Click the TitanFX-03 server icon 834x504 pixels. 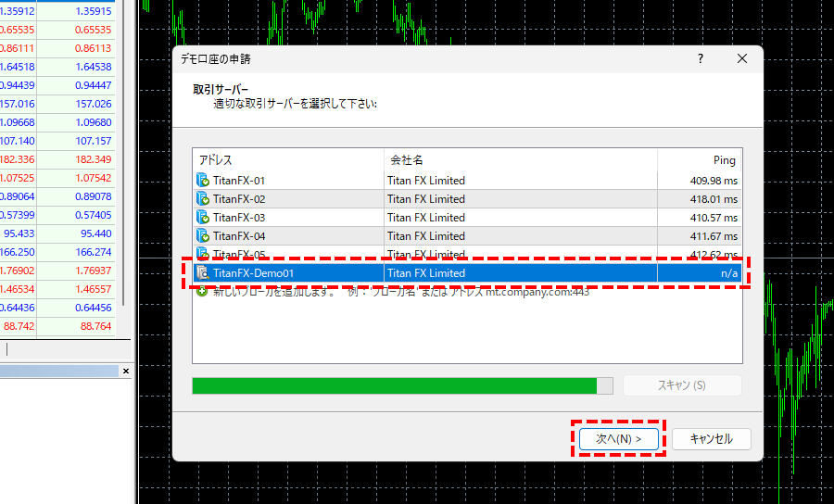coord(203,218)
